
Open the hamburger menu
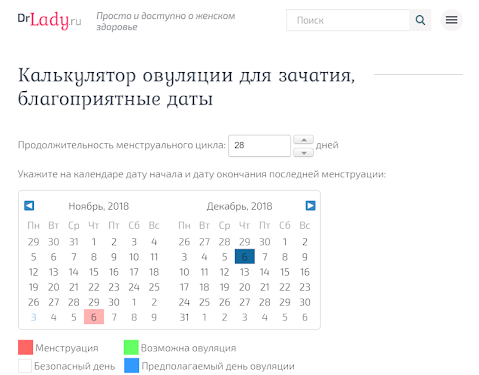click(451, 20)
